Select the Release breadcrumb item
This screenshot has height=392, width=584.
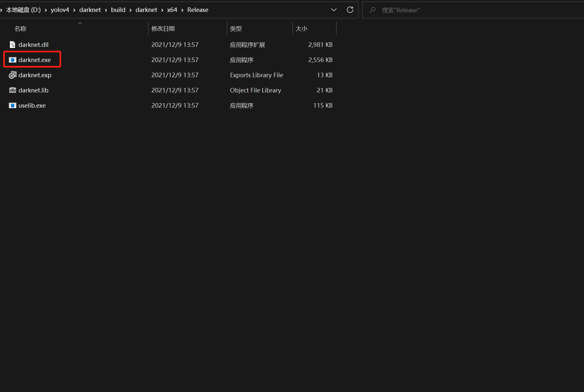pyautogui.click(x=198, y=10)
